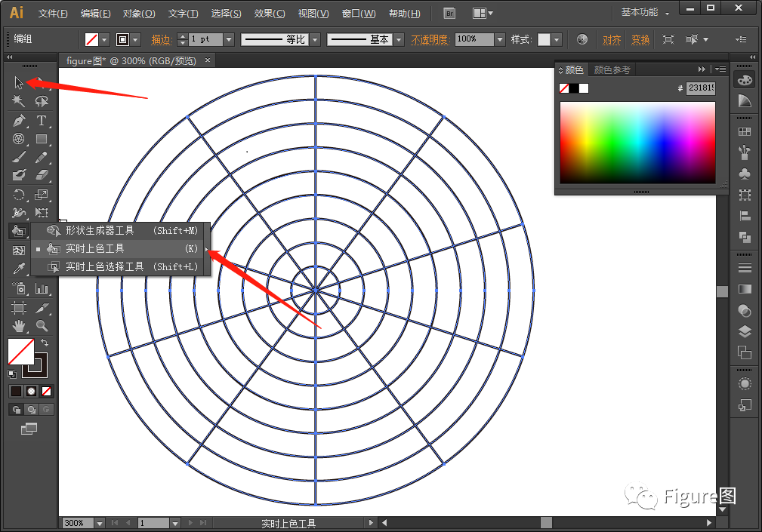Image resolution: width=762 pixels, height=532 pixels.
Task: Select the Symbol Sprayer tool
Action: 18,289
